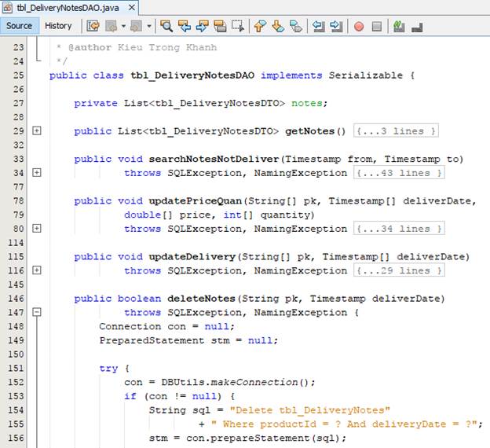Click Shift Line Left icon
The width and height of the screenshot is (490, 448).
pos(319,26)
